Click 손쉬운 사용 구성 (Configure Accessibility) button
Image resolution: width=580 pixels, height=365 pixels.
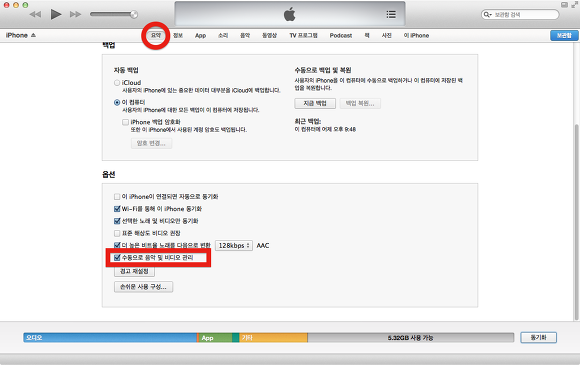tap(144, 287)
